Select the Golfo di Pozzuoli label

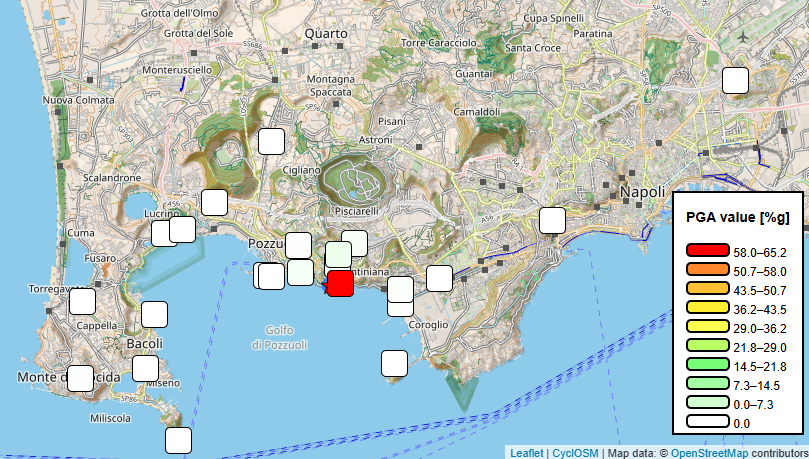coord(279,337)
